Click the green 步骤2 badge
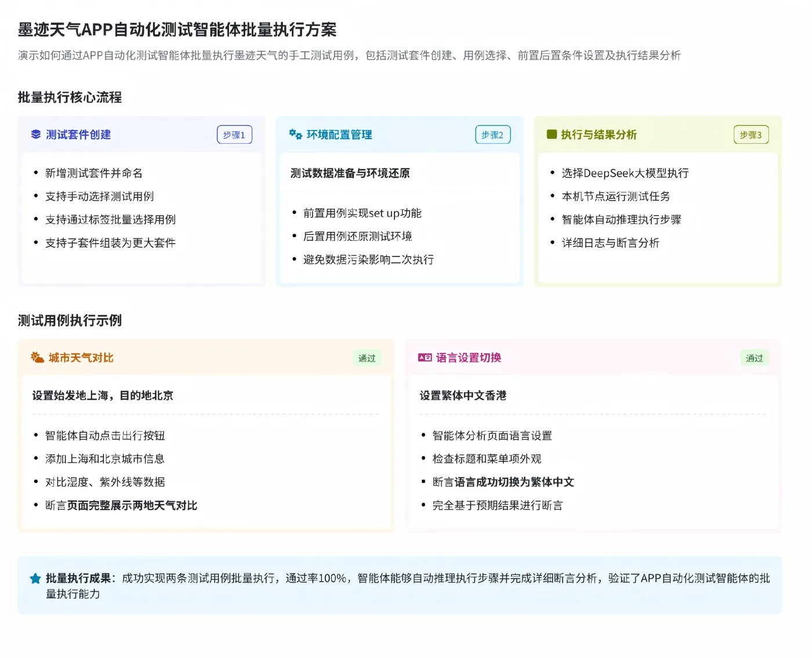Image resolution: width=812 pixels, height=658 pixels. pos(492,134)
